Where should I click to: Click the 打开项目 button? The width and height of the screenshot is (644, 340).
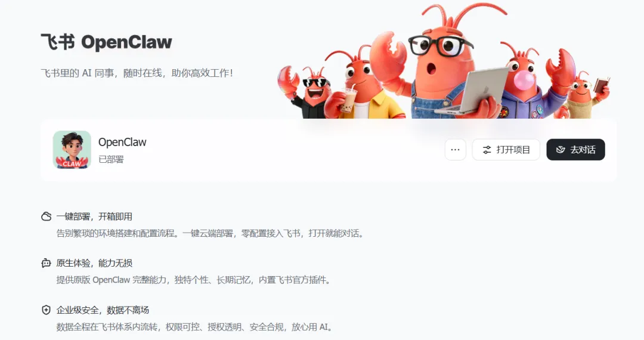(x=506, y=150)
